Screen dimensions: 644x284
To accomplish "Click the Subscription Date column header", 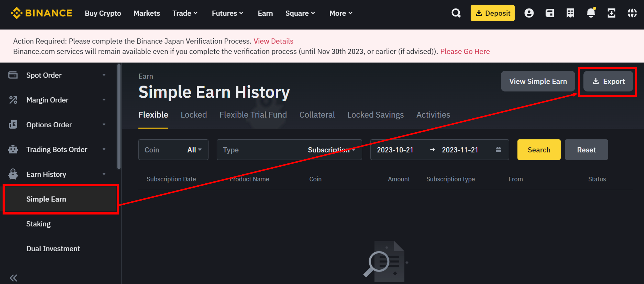I will pos(171,179).
